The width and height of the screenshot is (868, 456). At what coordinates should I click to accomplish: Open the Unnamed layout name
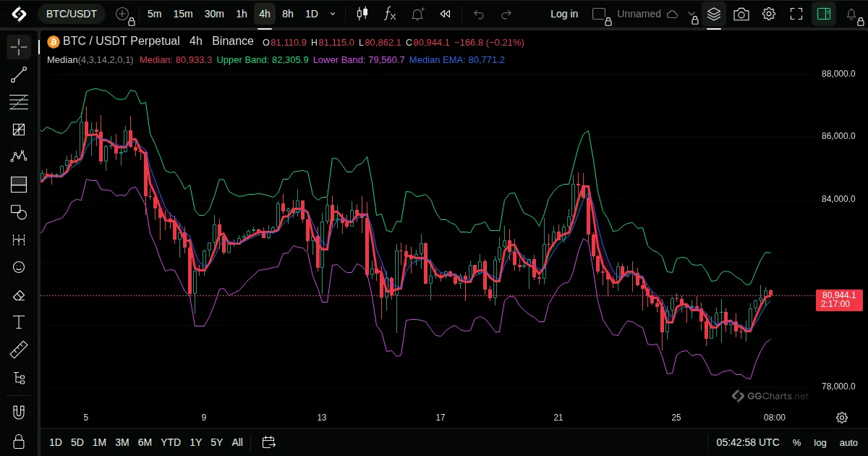coord(639,14)
